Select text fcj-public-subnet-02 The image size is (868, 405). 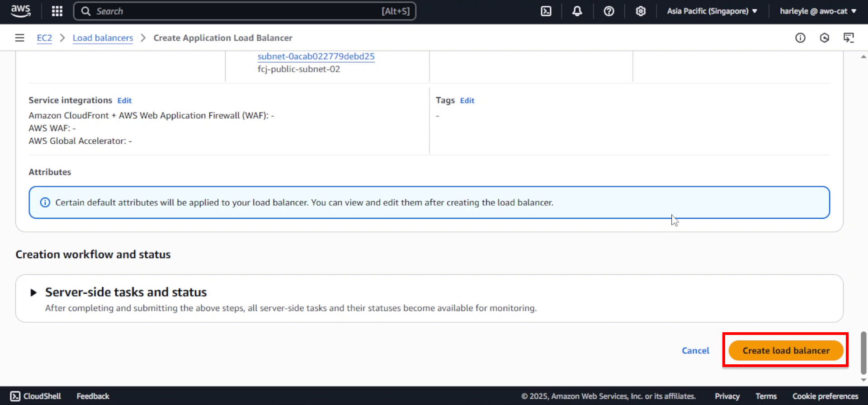[x=299, y=69]
